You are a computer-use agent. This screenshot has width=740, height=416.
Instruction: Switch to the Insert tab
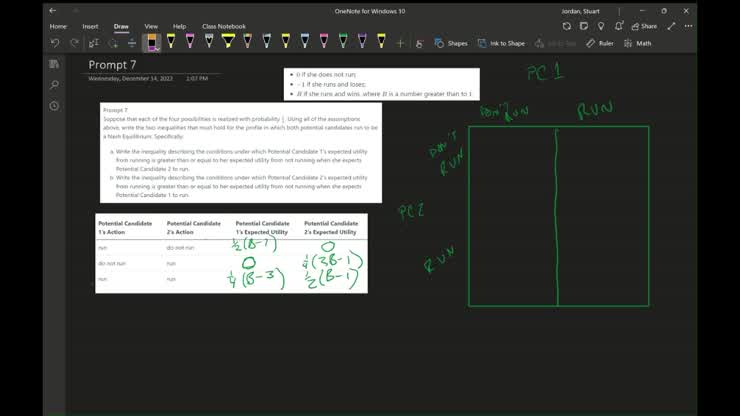pyautogui.click(x=90, y=26)
